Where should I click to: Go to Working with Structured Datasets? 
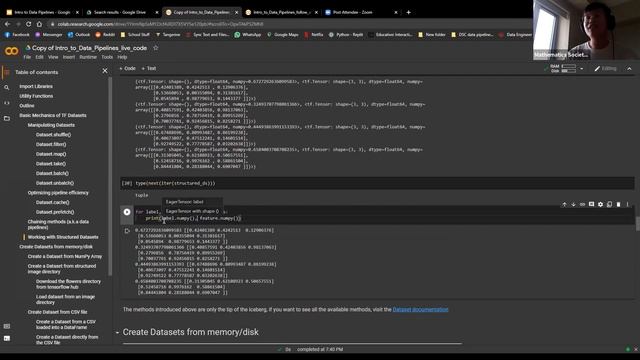point(63,237)
